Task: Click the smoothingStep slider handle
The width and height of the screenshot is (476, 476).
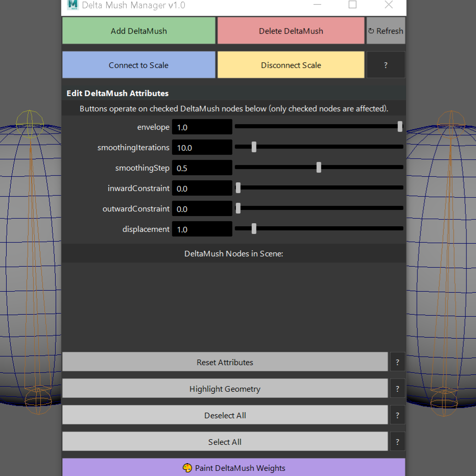Action: (319, 168)
